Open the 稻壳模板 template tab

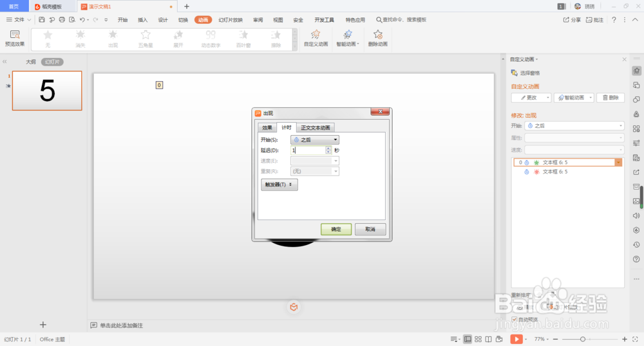click(52, 6)
